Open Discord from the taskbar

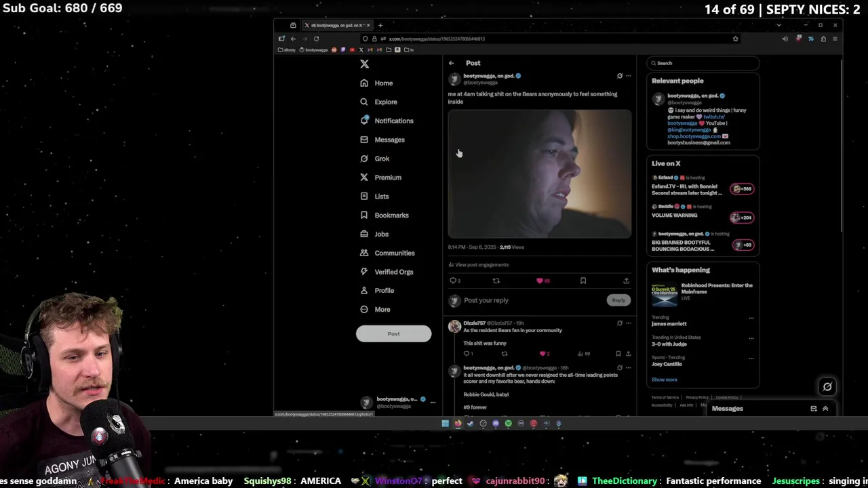tap(496, 424)
